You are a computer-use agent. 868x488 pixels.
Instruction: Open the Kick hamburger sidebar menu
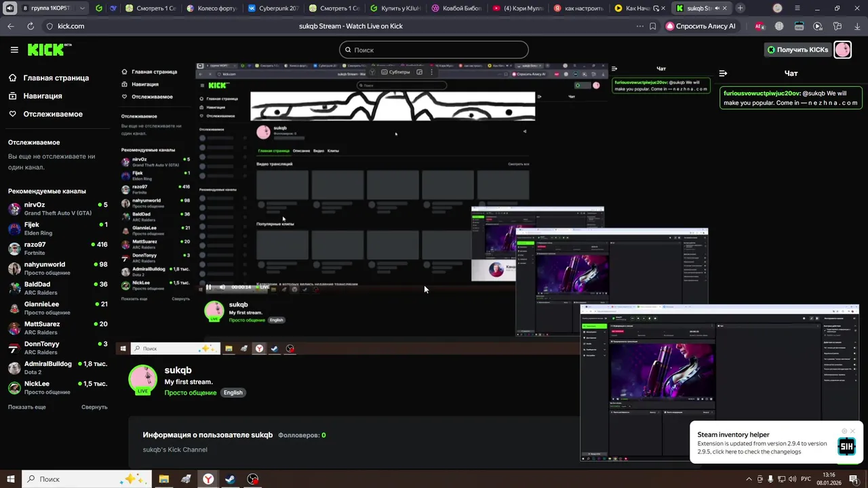(x=14, y=49)
